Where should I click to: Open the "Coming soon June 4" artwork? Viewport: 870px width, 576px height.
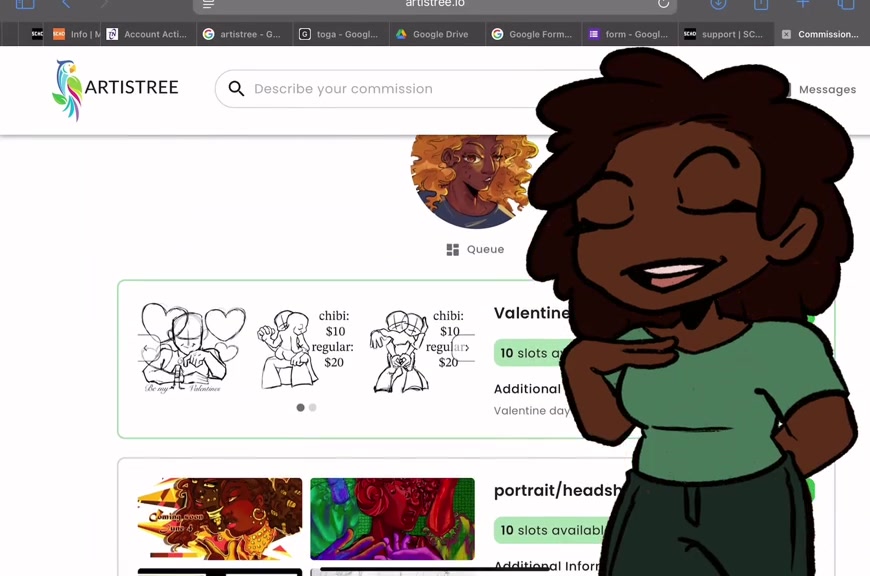click(x=220, y=518)
